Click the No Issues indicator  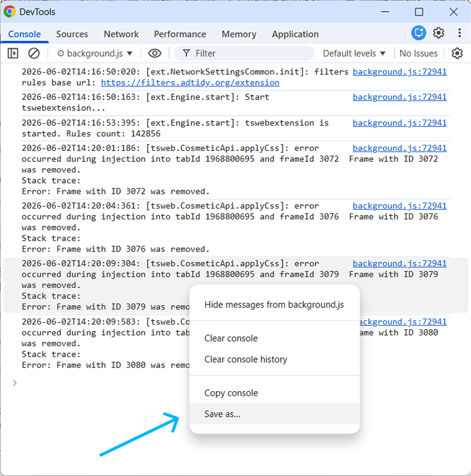click(x=418, y=53)
